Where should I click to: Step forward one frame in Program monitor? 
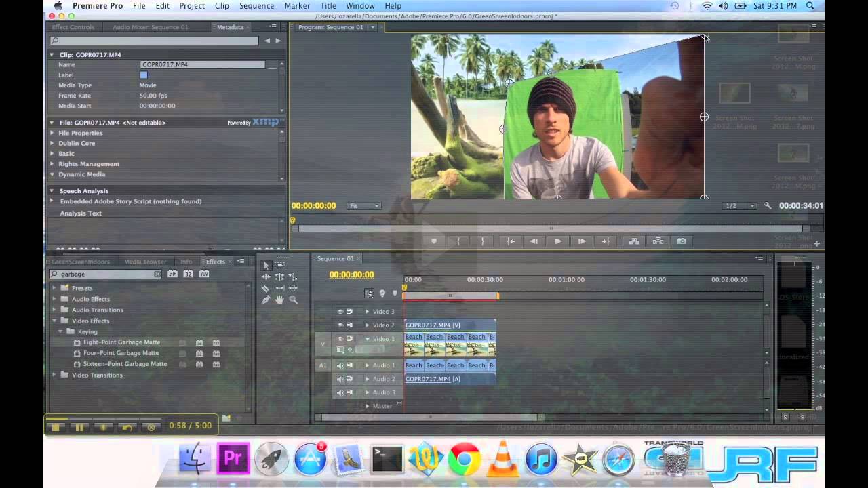582,241
